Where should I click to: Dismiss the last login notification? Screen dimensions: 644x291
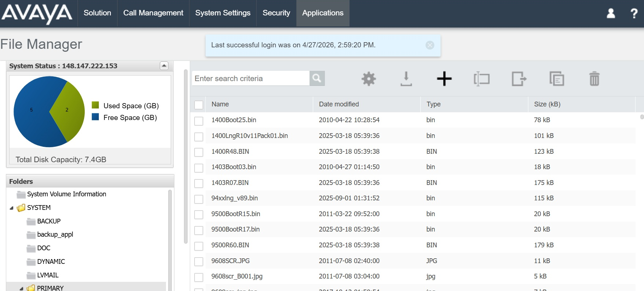click(x=430, y=45)
